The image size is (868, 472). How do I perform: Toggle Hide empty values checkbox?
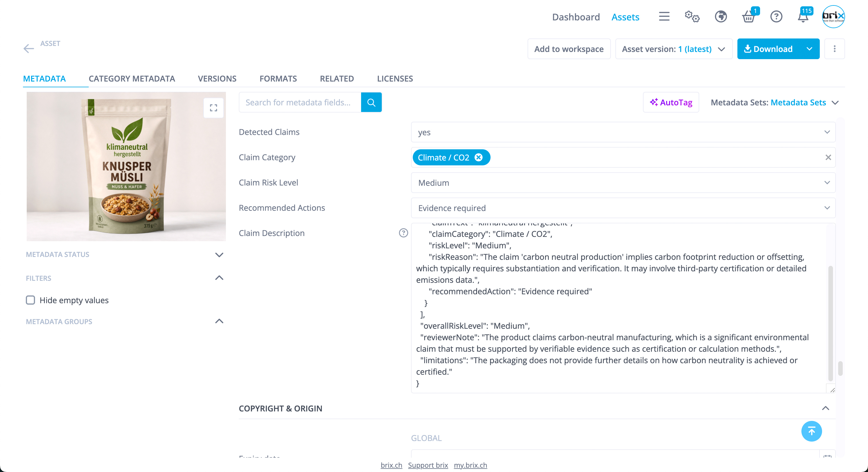coord(30,300)
